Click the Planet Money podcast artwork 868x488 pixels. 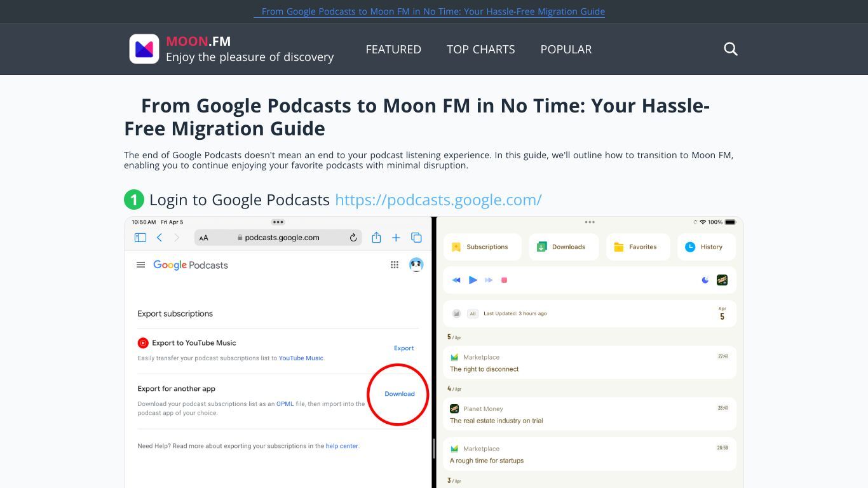coord(454,409)
